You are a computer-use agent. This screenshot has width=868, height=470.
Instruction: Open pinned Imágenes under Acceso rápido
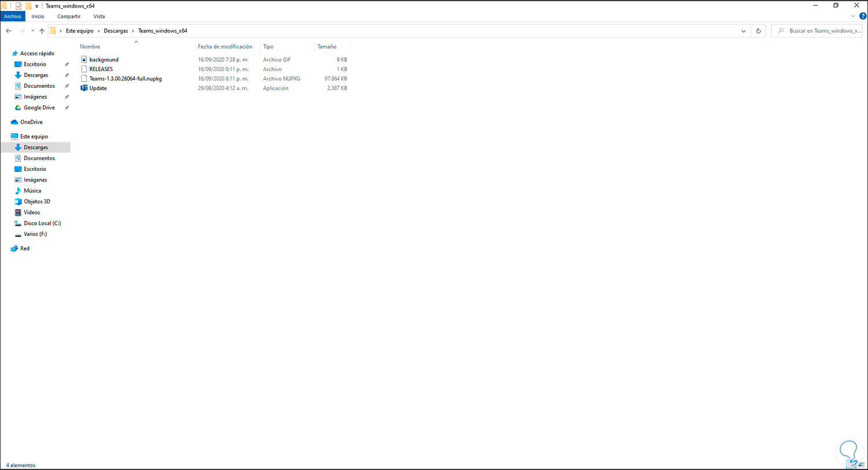tap(36, 97)
